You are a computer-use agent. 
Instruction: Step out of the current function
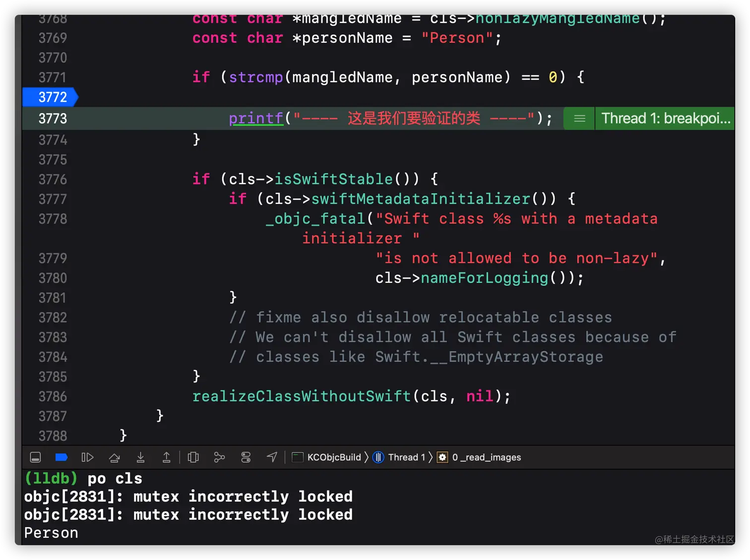pos(167,457)
